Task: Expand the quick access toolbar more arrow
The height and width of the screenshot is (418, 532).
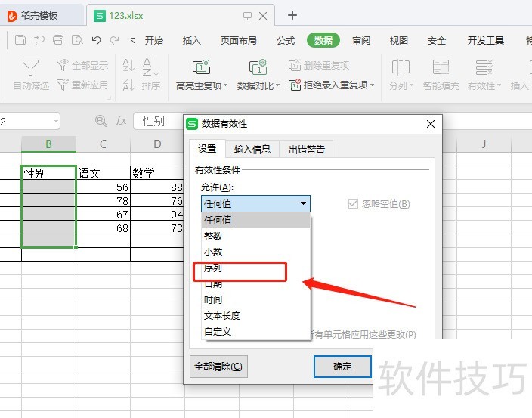Action: point(133,40)
